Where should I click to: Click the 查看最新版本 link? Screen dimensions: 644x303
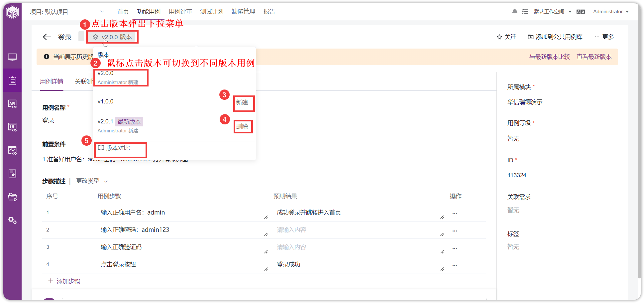pyautogui.click(x=594, y=57)
